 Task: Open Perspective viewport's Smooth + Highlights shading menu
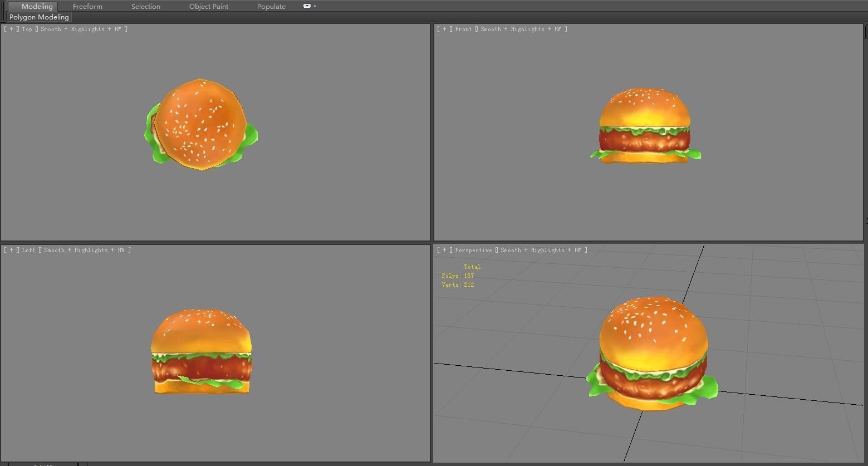pos(541,250)
